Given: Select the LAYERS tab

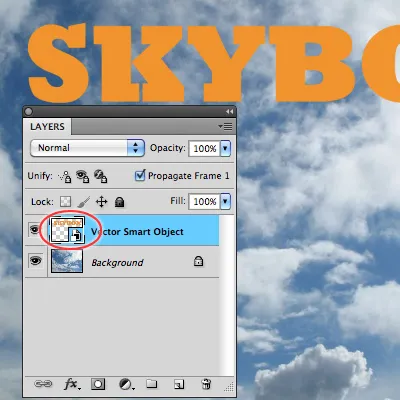Looking at the screenshot, I should click(47, 127).
